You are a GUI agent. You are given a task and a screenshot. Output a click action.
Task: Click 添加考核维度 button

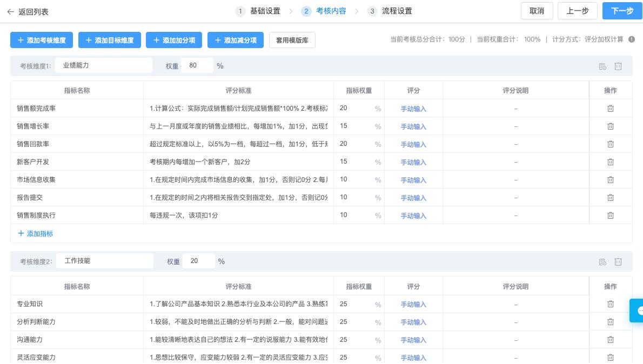[42, 40]
